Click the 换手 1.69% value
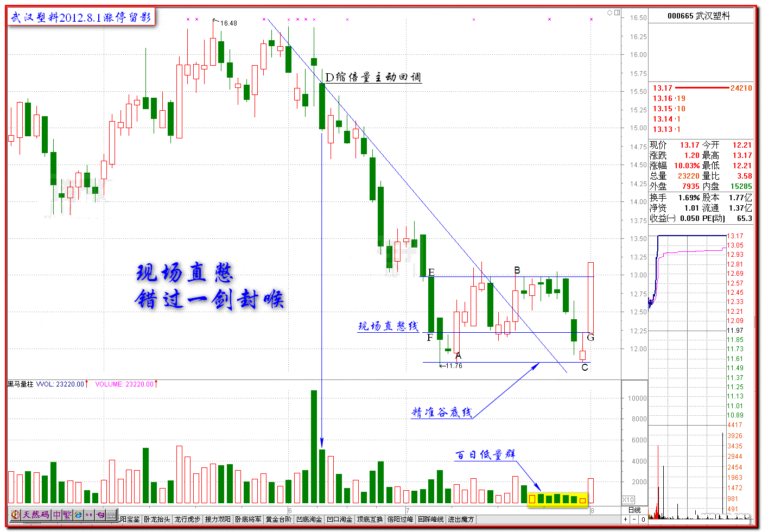762x532 pixels. [689, 198]
